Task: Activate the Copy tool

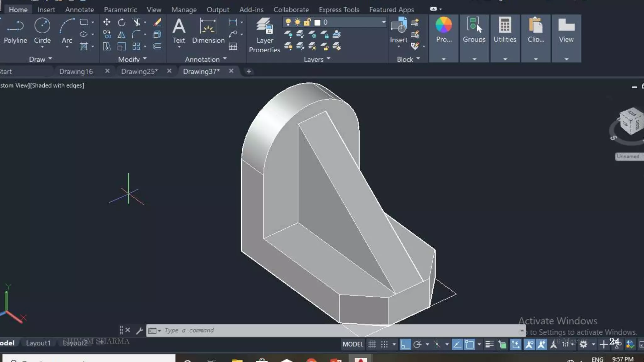Action: pos(107,34)
